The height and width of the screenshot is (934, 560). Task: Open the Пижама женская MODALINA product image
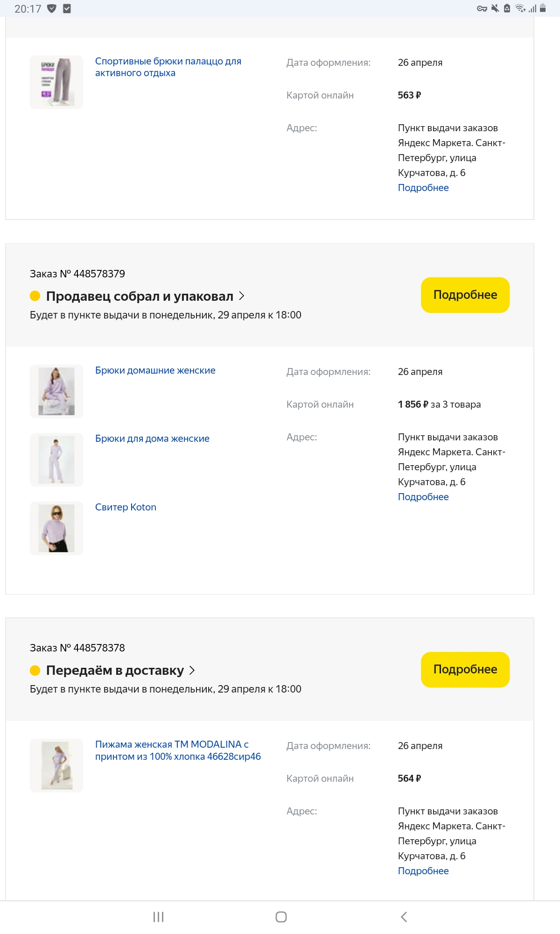tap(56, 765)
